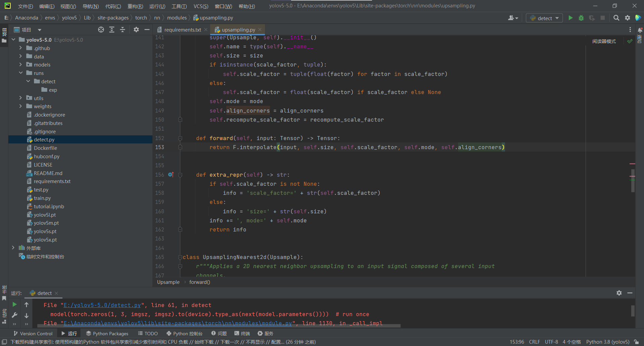
Task: Click the read-only lock icon in status bar
Action: tap(636, 342)
